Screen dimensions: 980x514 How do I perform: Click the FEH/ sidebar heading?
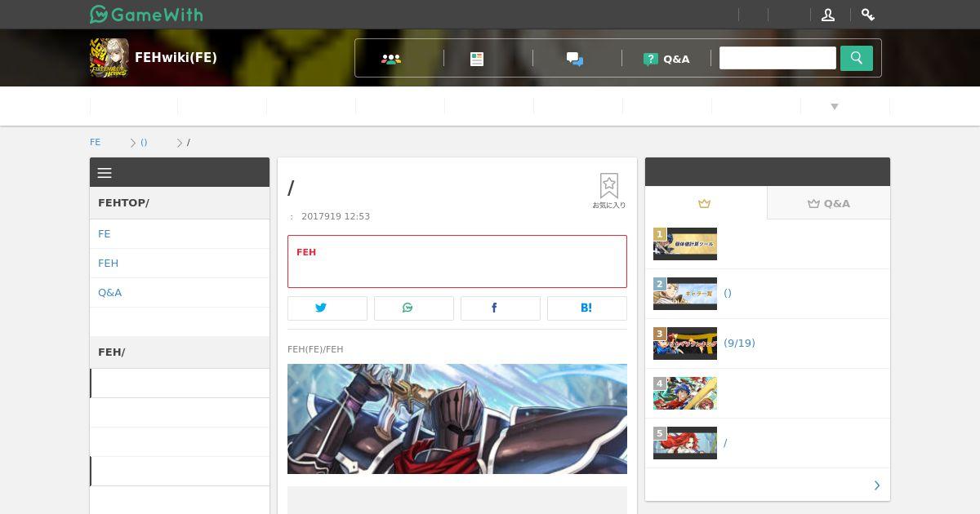[x=180, y=352]
